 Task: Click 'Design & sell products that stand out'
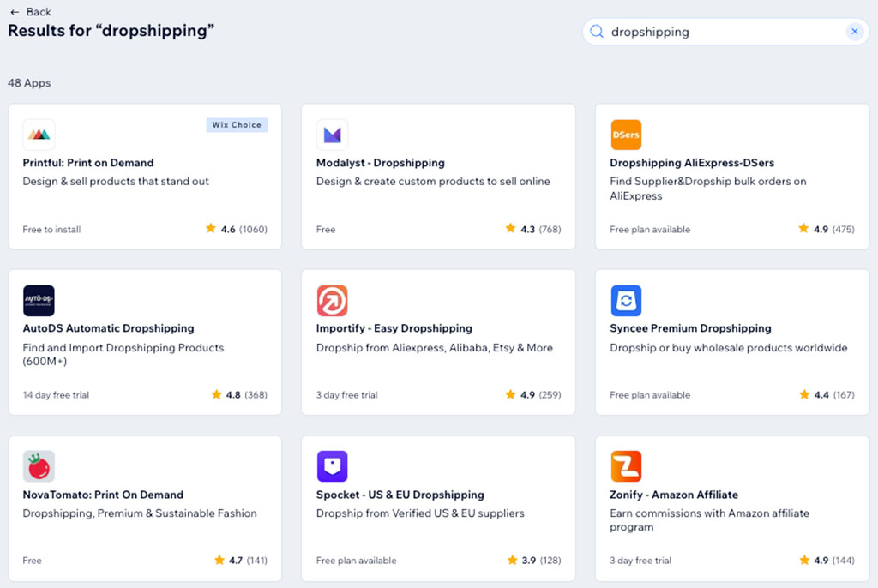tap(116, 182)
